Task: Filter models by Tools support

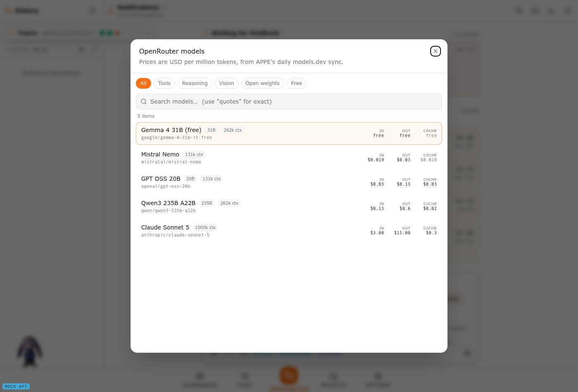Action: (164, 83)
